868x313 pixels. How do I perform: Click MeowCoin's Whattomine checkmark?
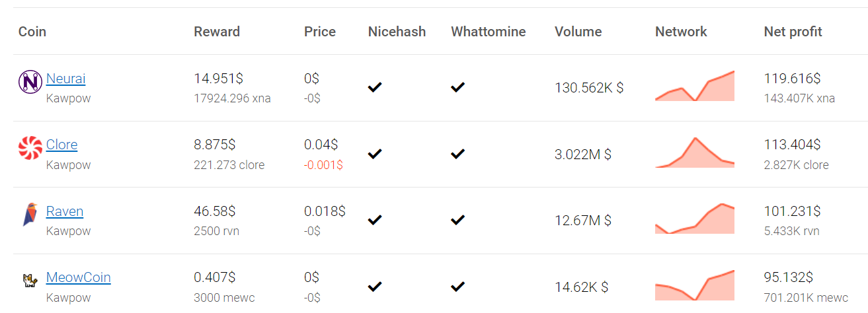pyautogui.click(x=457, y=286)
